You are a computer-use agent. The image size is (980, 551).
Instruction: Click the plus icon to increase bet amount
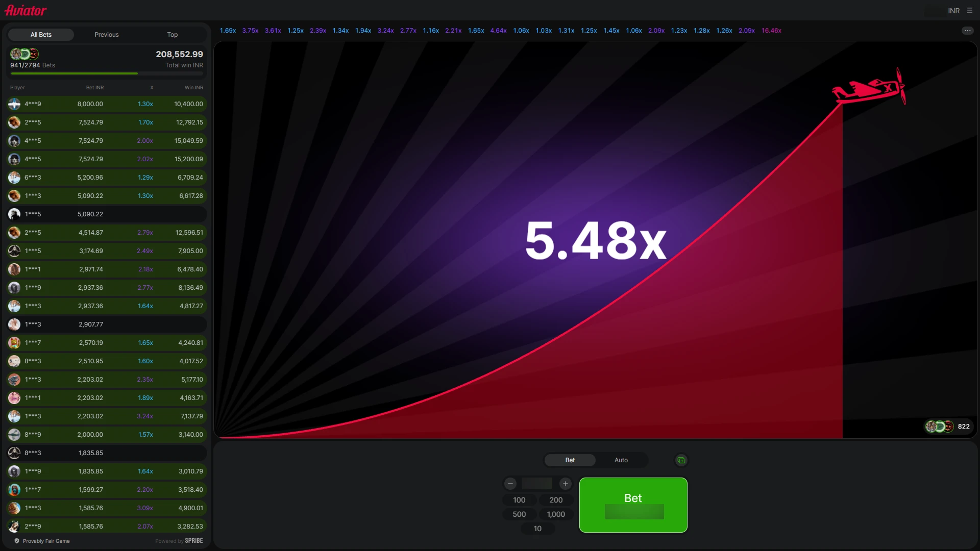565,484
